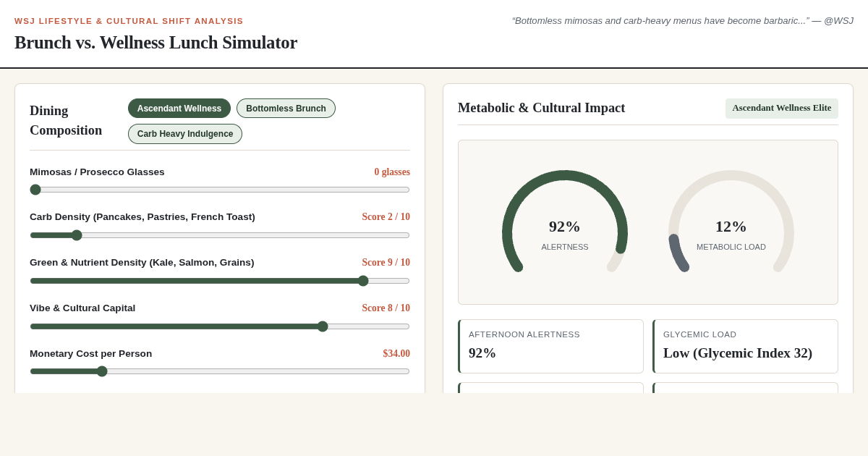Adjust the Green & Nutrient Density slider
This screenshot has height=456, width=868.
[220, 281]
